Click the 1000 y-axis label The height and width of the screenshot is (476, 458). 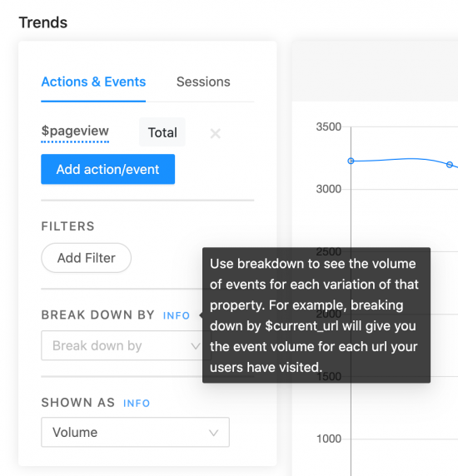(329, 439)
